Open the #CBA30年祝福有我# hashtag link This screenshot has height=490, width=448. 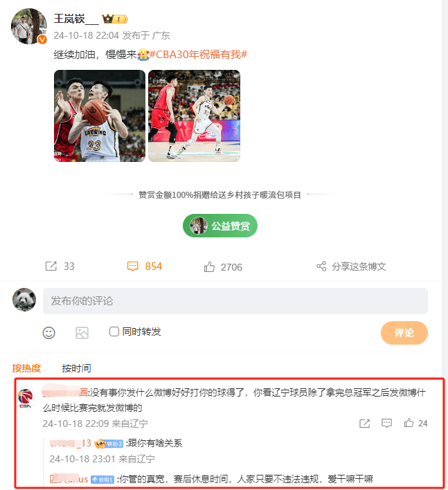point(198,55)
